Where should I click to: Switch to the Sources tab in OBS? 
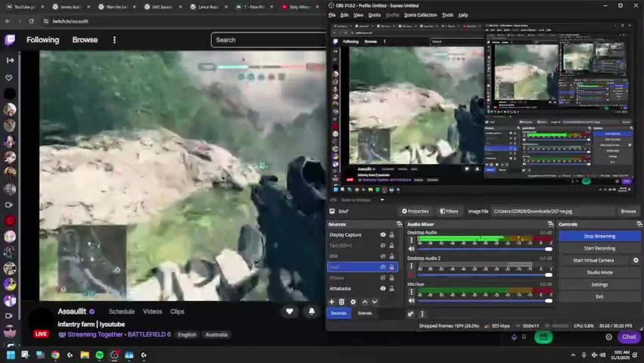pyautogui.click(x=338, y=313)
